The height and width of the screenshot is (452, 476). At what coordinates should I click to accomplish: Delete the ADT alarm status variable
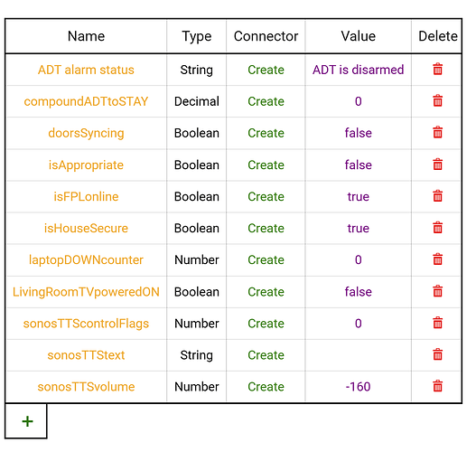click(x=437, y=70)
